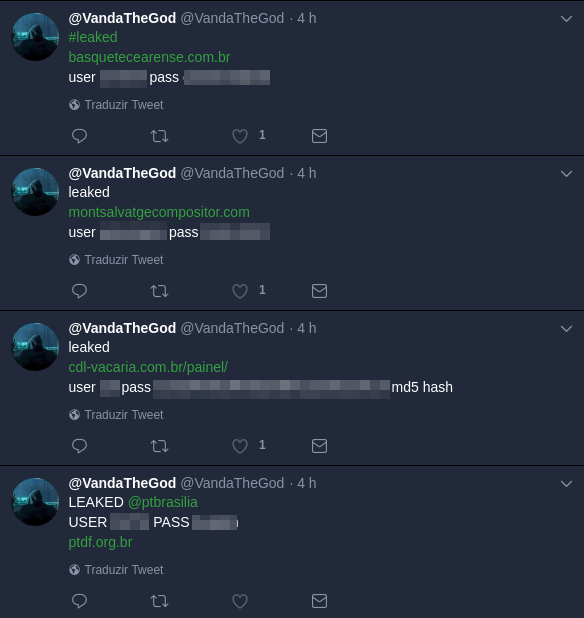Viewport: 584px width, 618px height.
Task: Visit the cdl-vacaria.com.br/painel/ link
Action: 148,367
